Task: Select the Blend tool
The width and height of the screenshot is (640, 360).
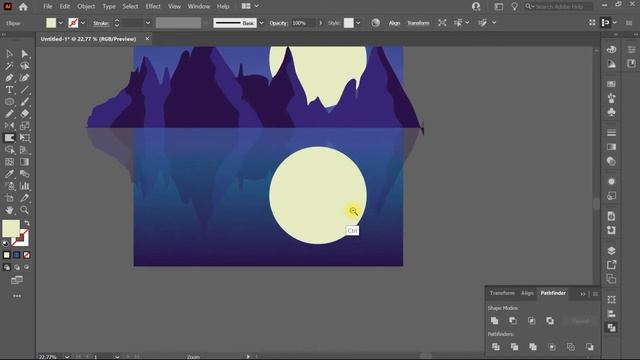Action: click(24, 174)
